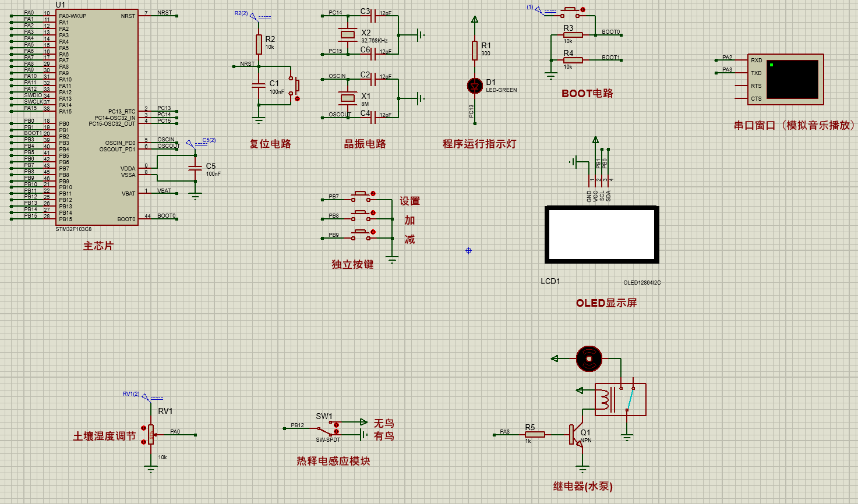The height and width of the screenshot is (504, 858).
Task: Click the PB7 settings push button
Action: [361, 197]
